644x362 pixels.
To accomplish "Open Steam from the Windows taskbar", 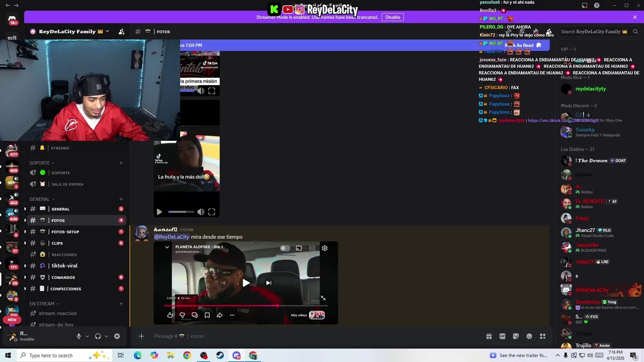I will (220, 355).
